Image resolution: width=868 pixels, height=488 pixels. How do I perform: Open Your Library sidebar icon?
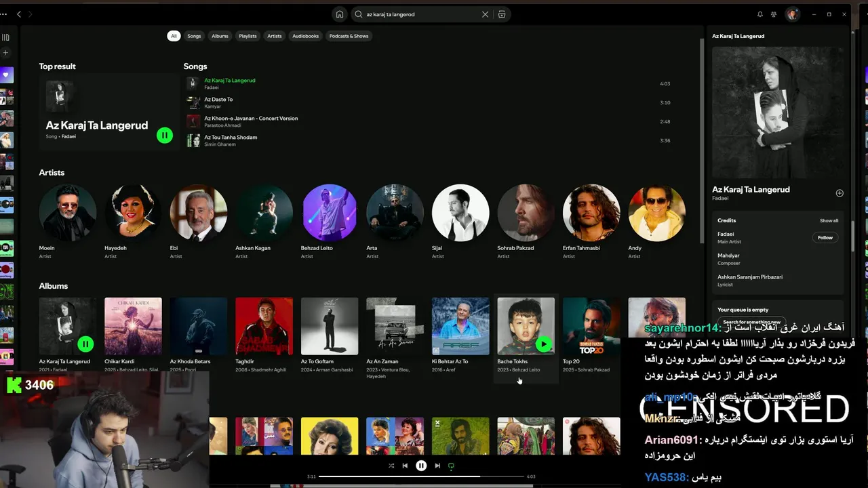(5, 37)
